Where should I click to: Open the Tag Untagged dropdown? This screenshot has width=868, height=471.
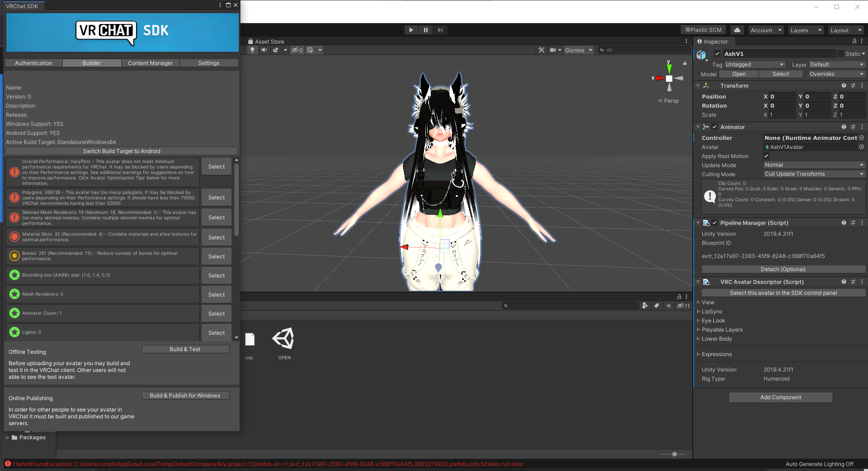click(755, 64)
